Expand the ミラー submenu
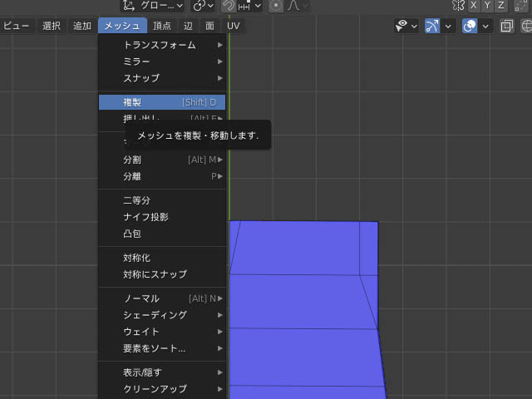 point(162,62)
